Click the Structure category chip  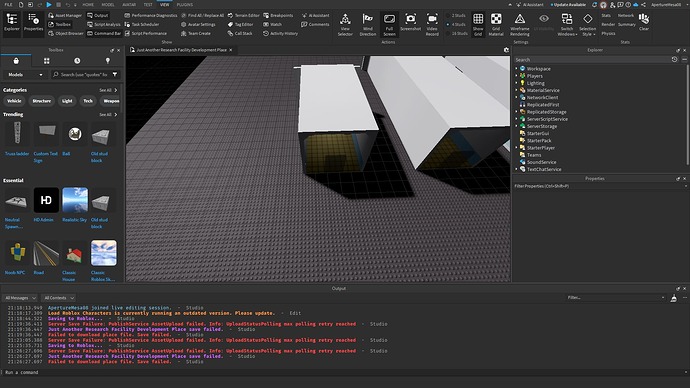pos(42,101)
